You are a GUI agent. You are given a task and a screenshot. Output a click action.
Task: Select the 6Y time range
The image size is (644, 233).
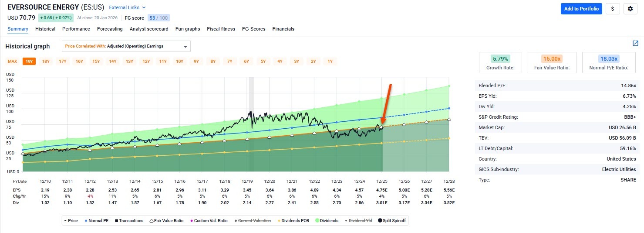(x=246, y=61)
